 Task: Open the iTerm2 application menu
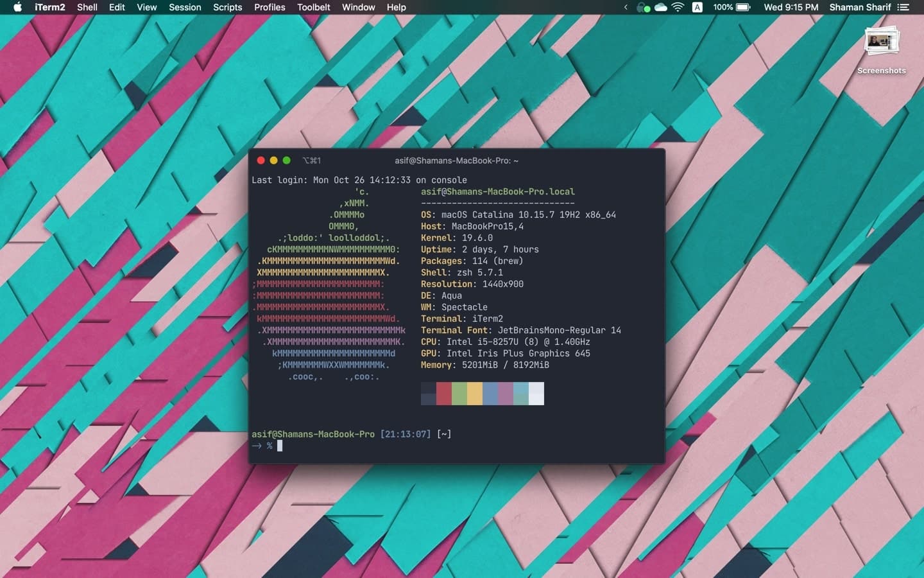(50, 7)
